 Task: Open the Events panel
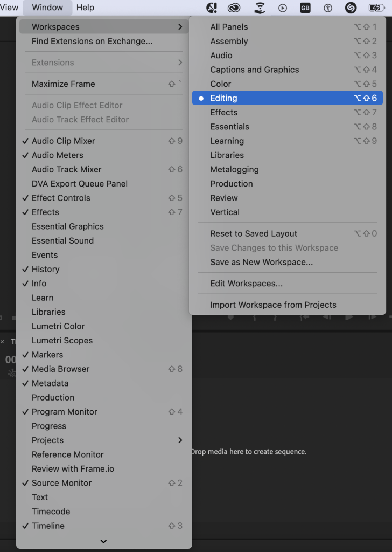(104, 255)
